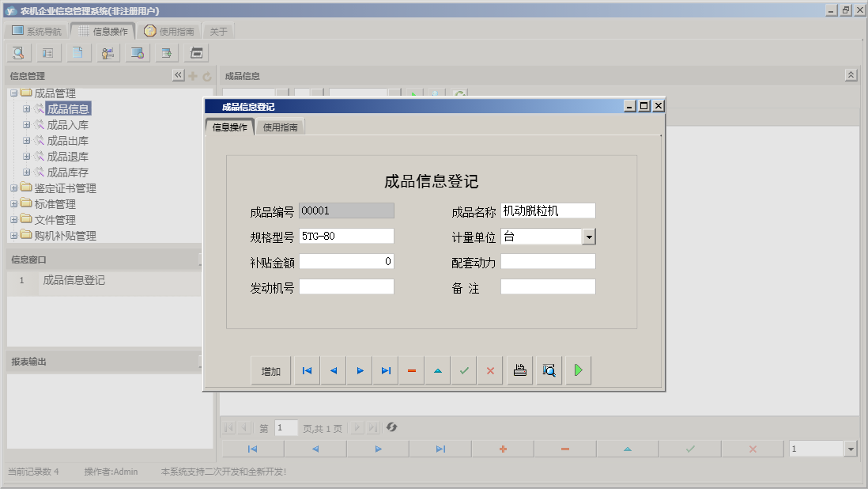The height and width of the screenshot is (489, 868).
Task: Open the 使用指南 main tab
Action: pos(169,32)
